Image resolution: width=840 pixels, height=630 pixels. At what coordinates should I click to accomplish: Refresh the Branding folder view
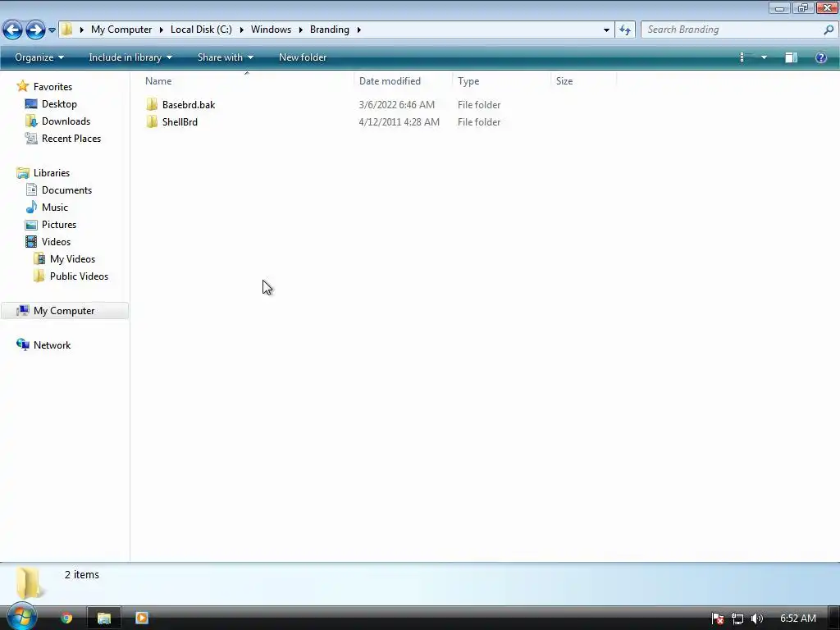(625, 30)
